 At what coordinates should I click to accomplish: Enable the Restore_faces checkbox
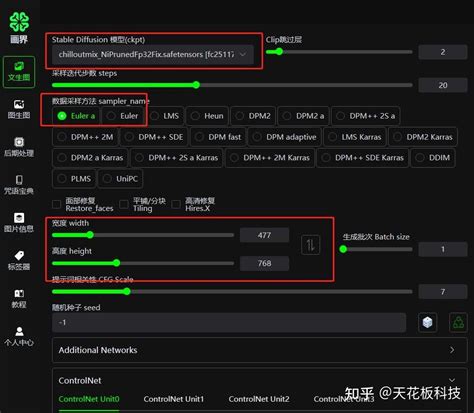57,204
